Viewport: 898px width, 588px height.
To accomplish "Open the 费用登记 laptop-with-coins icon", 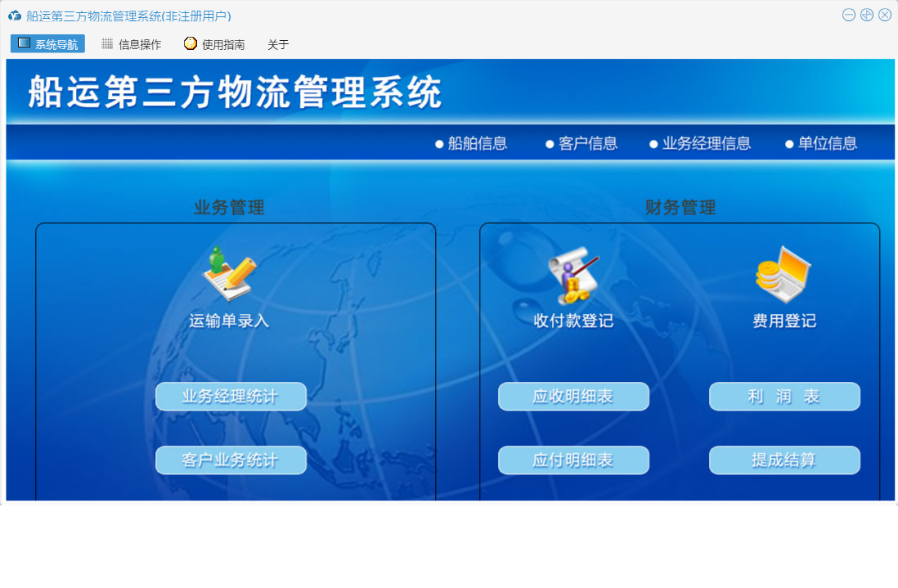I will (784, 275).
